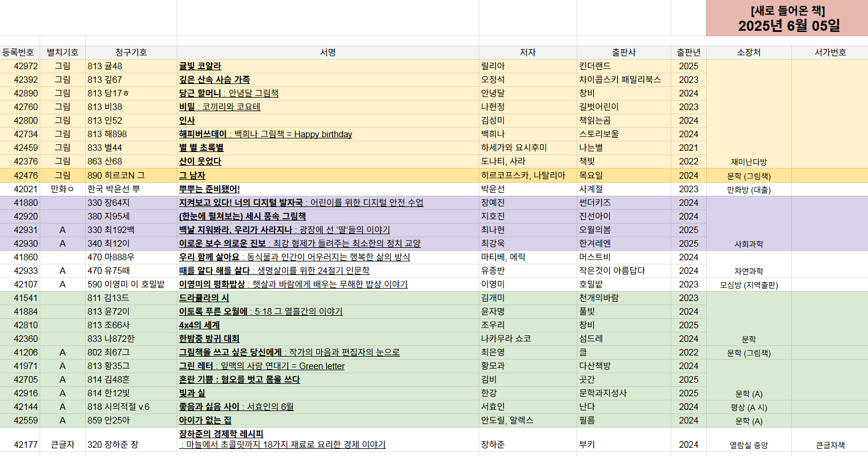The width and height of the screenshot is (868, 456).
Task: Open book link 드라큘라의 시
Action: (203, 298)
